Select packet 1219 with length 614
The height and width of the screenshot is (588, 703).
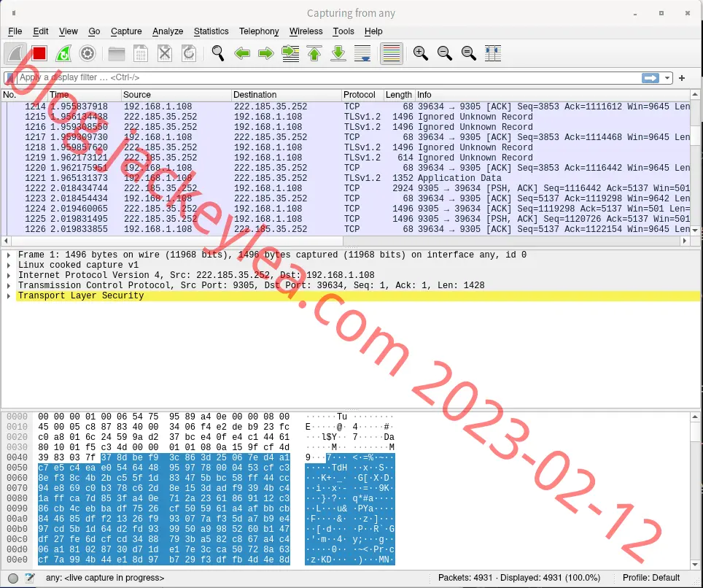coord(345,158)
